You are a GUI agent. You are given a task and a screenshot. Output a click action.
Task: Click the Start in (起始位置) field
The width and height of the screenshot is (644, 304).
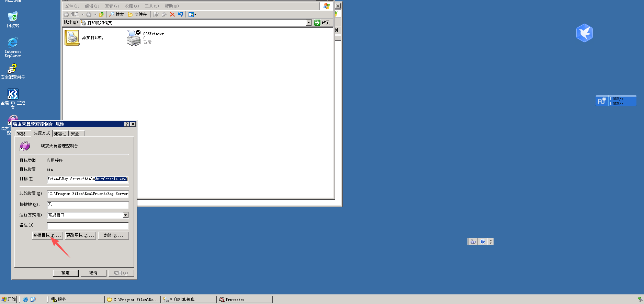click(x=88, y=194)
